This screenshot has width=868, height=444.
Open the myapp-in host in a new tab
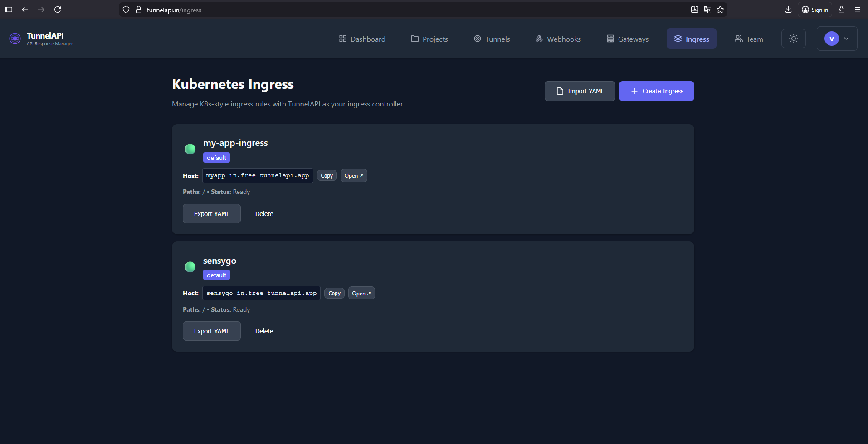click(x=353, y=175)
